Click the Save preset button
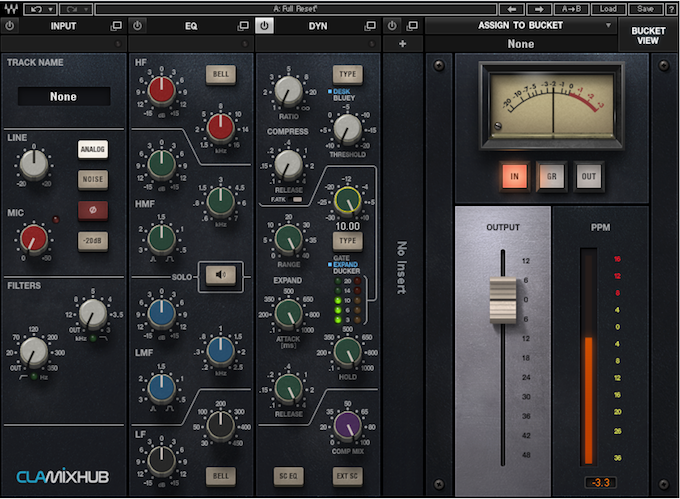 (645, 9)
